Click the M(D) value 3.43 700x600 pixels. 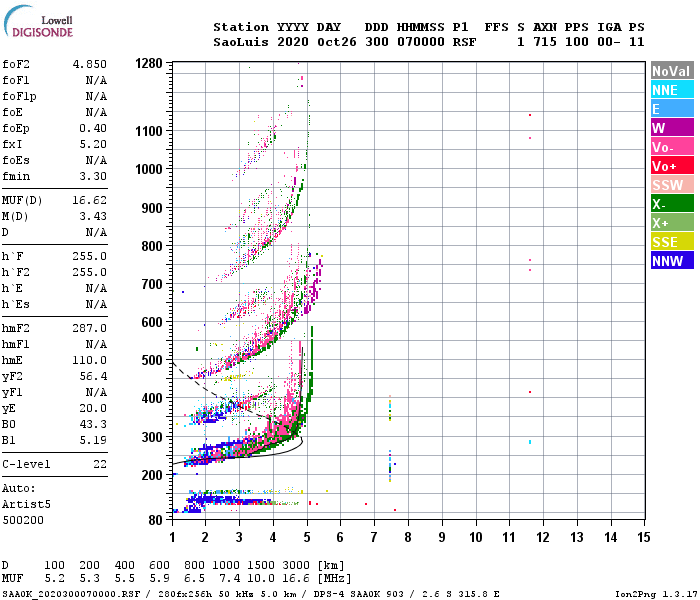[93, 217]
